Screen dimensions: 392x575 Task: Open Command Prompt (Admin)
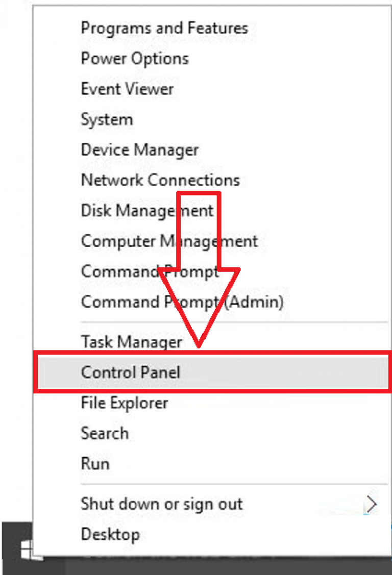coord(182,302)
